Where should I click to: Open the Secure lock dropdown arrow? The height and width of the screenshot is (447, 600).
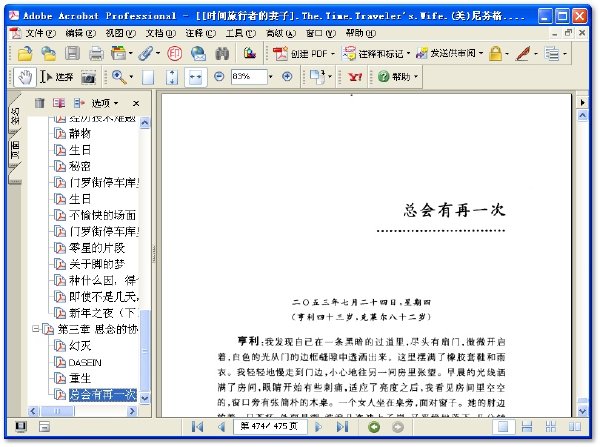click(507, 54)
